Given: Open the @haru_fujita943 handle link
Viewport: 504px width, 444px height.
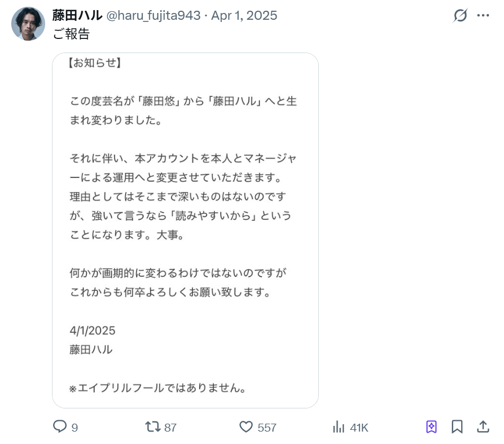Looking at the screenshot, I should (x=154, y=15).
